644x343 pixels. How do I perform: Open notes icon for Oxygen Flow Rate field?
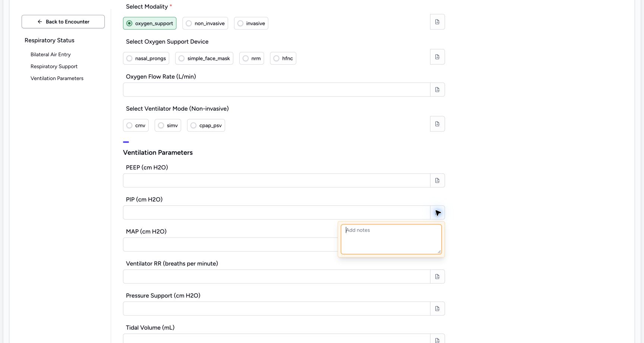point(437,90)
